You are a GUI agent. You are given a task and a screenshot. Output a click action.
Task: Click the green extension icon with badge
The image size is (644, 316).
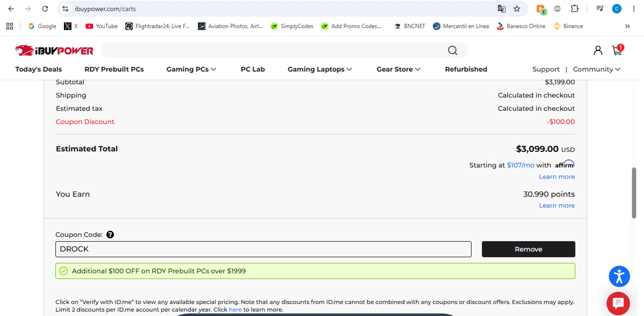[541, 9]
